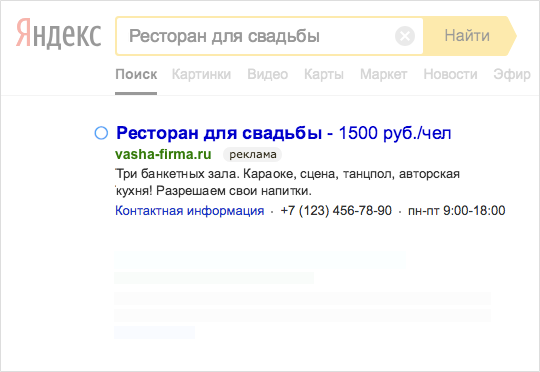Select the Поиск tab
The image size is (540, 372).
pos(136,74)
